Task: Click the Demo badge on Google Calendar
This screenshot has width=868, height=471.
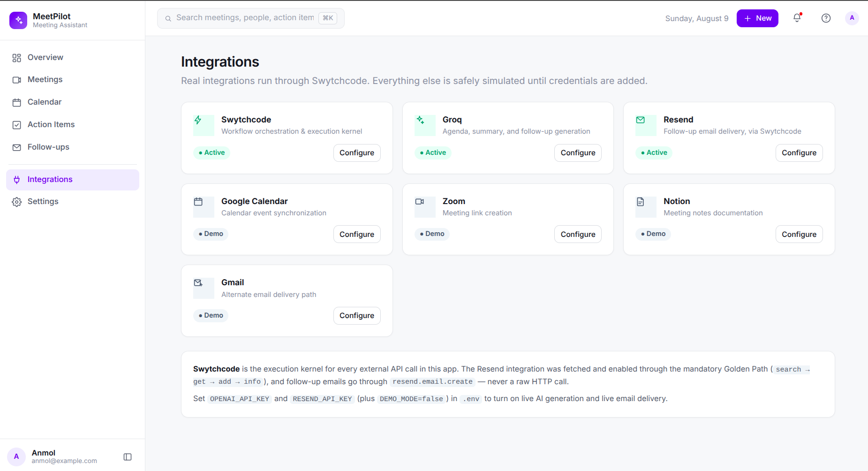Action: 211,234
